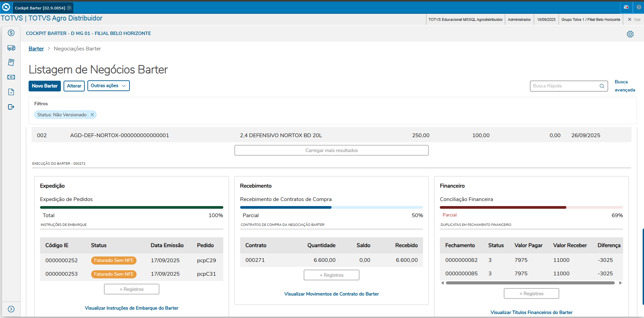
Task: Click the file document icon in sidebar
Action: tap(11, 92)
